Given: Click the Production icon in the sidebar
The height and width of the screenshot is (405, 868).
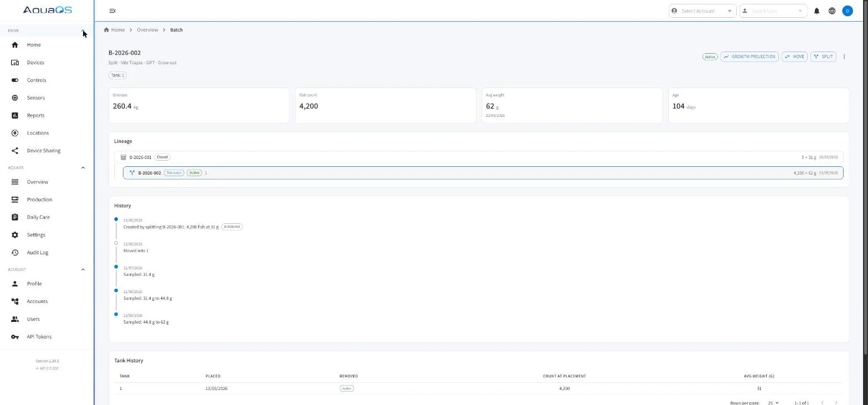Looking at the screenshot, I should click(x=15, y=199).
